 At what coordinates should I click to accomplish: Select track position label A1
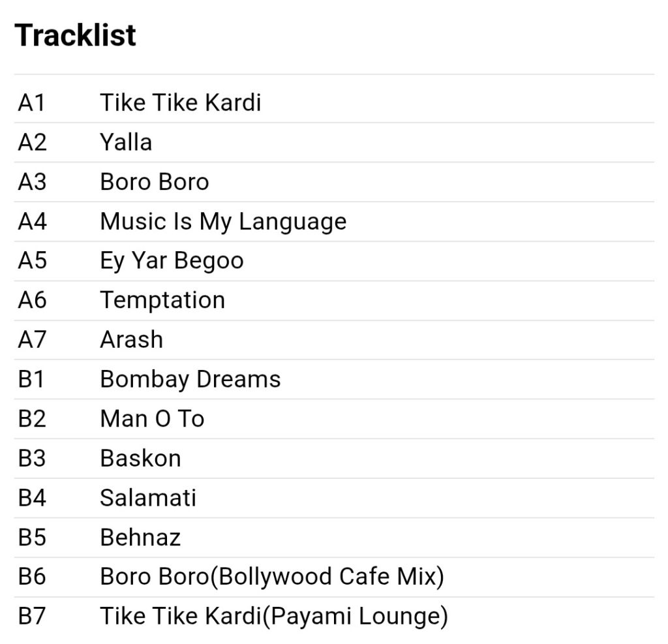pos(31,102)
